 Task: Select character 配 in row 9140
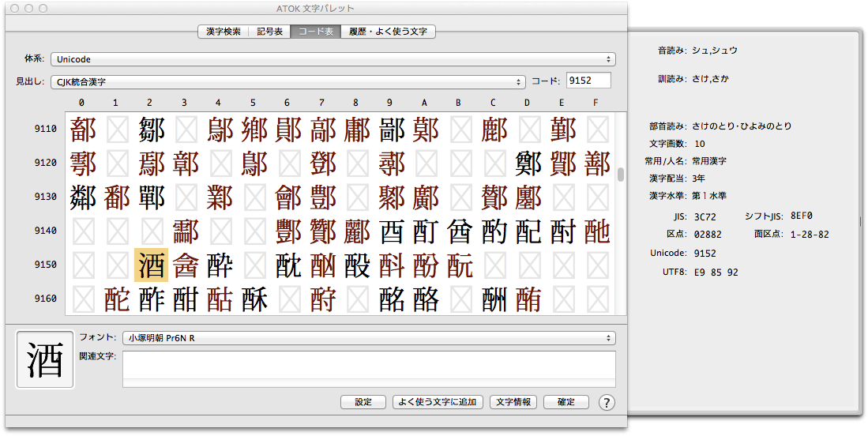click(528, 231)
